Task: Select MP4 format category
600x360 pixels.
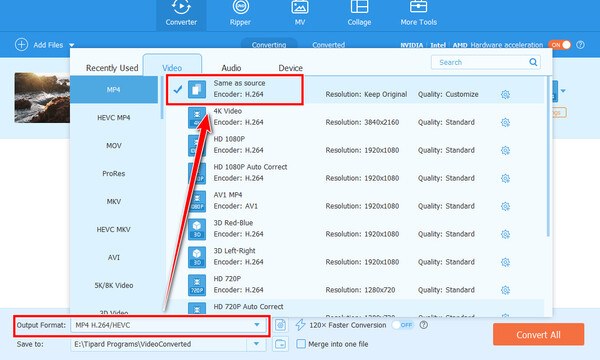Action: click(114, 90)
